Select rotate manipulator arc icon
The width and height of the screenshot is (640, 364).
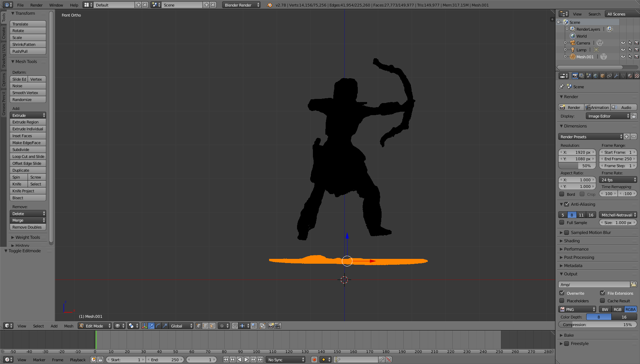tap(158, 326)
